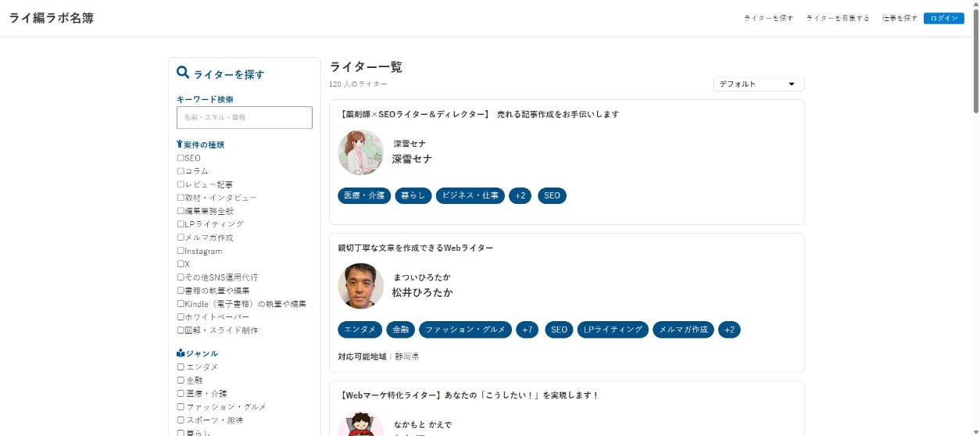Check the SEO project type checkbox
980x436 pixels.
[181, 158]
